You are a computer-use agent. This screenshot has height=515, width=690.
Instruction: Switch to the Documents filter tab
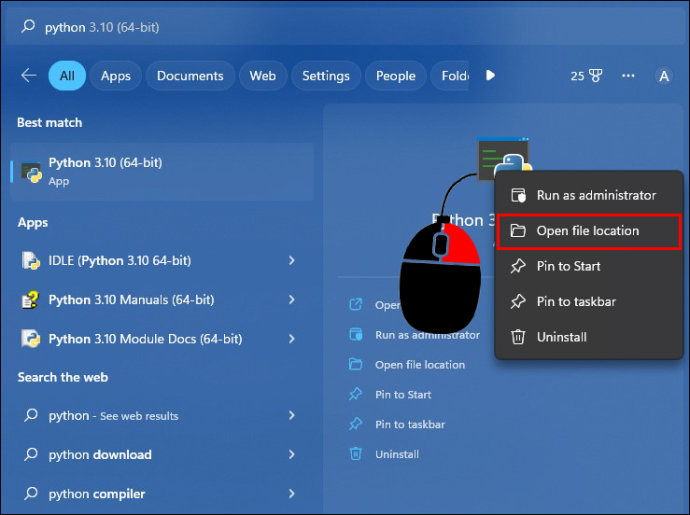pyautogui.click(x=190, y=76)
